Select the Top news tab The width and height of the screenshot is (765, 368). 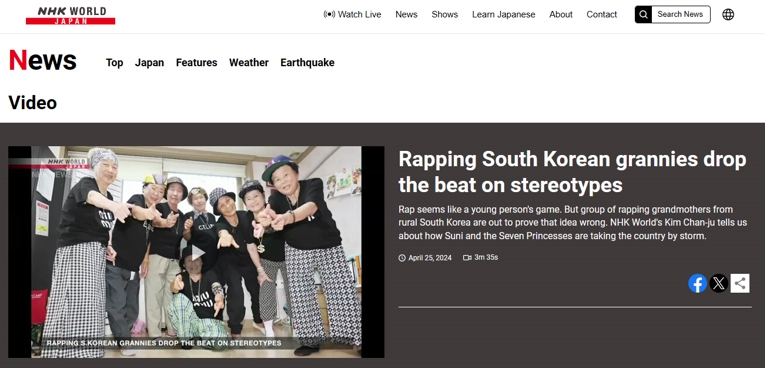(115, 62)
